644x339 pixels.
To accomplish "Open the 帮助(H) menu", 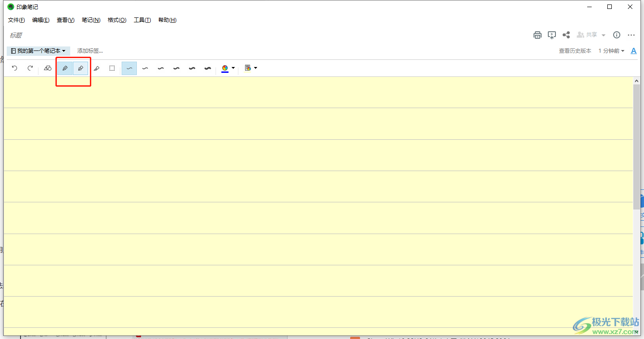I will 167,20.
